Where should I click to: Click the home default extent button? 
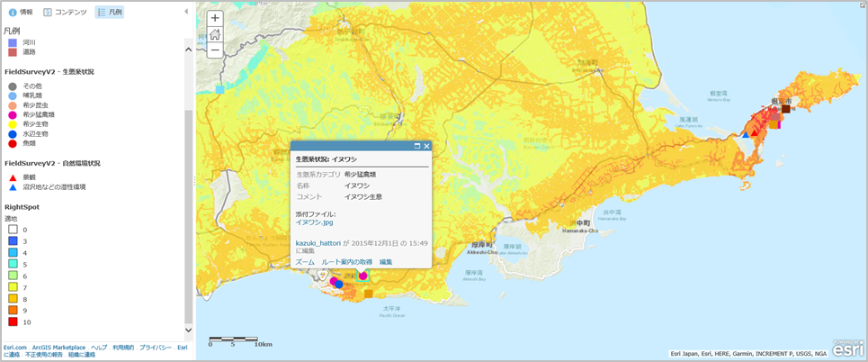[215, 34]
